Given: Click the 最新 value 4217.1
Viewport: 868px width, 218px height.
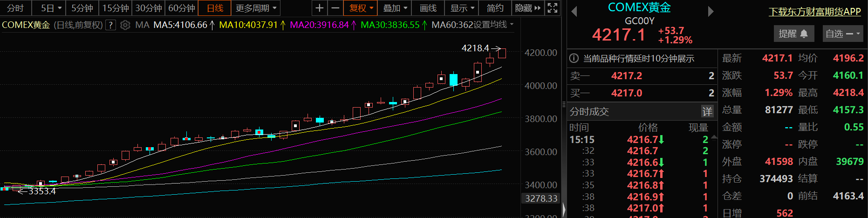Looking at the screenshot, I should [777, 58].
